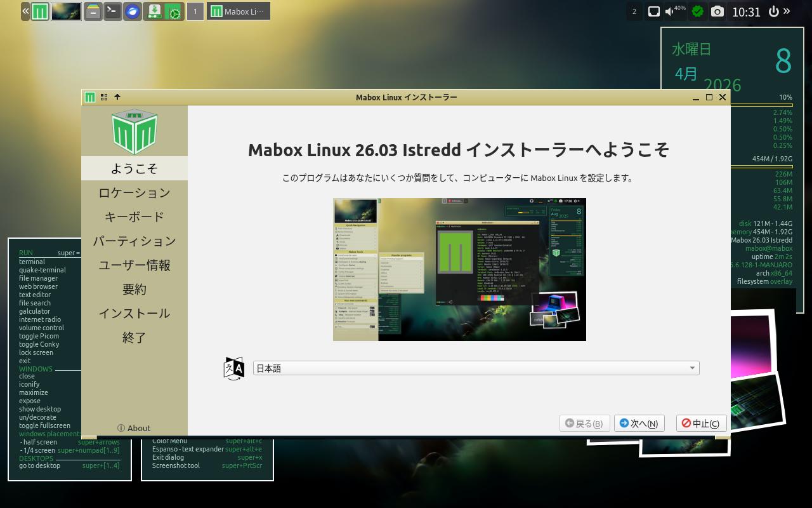Screen dimensions: 812x508
Task: Click the About link in sidebar
Action: (x=134, y=428)
